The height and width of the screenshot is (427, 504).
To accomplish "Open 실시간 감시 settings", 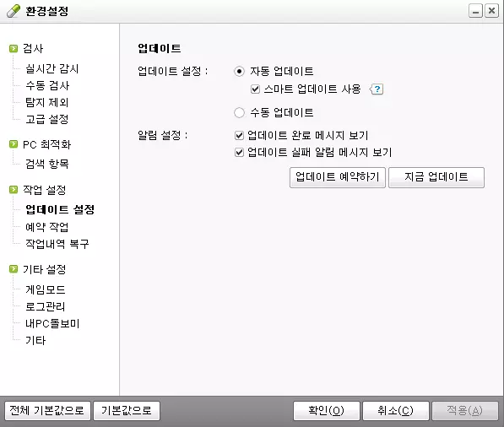I will 52,68.
